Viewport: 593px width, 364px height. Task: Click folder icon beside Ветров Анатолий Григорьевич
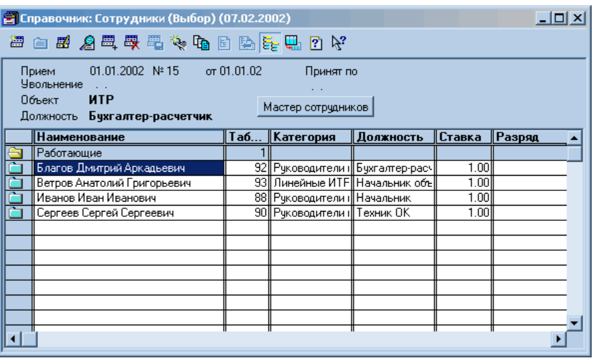coord(16,183)
